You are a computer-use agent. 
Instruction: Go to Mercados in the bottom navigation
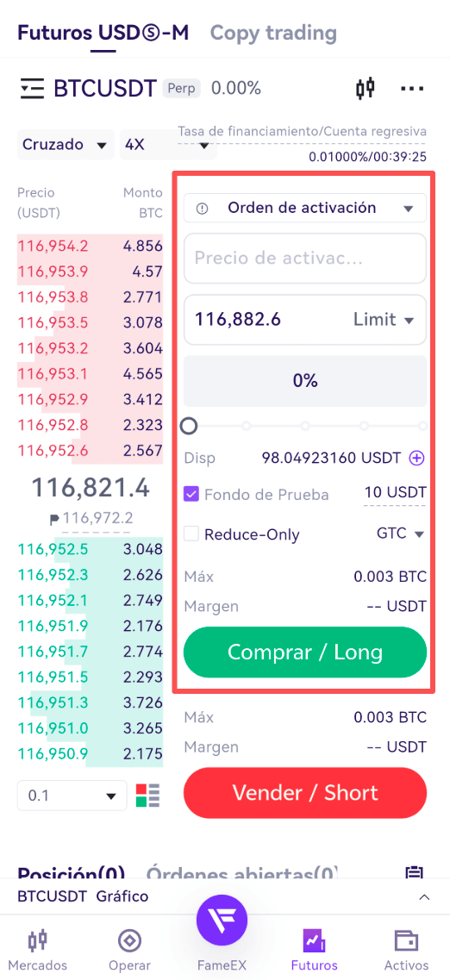point(39,950)
